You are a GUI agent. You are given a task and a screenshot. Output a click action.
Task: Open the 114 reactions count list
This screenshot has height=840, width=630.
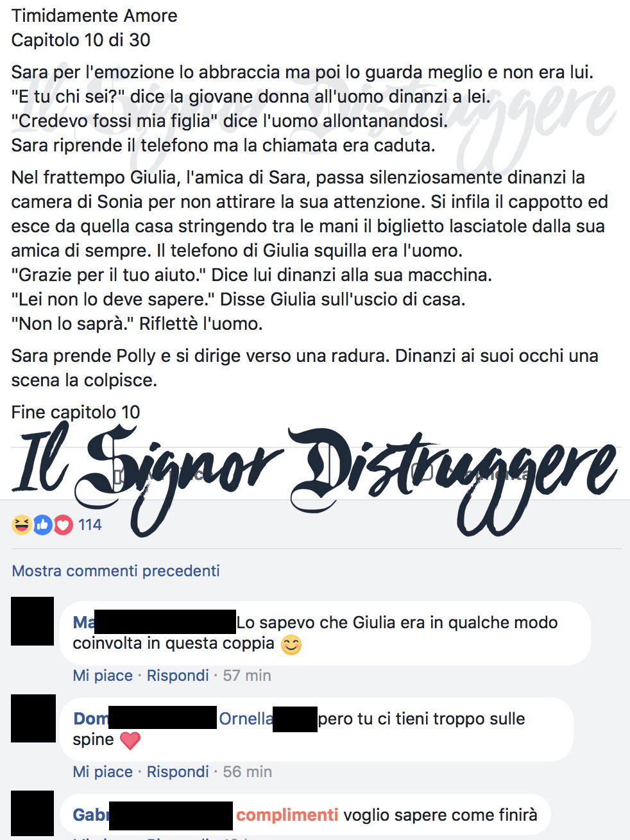(x=90, y=525)
